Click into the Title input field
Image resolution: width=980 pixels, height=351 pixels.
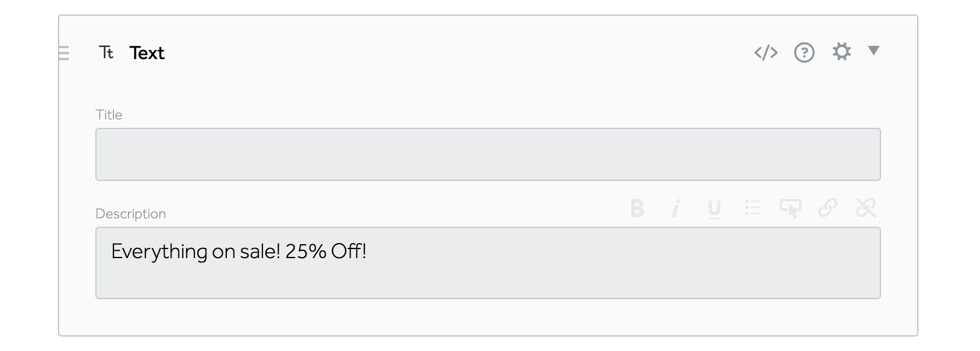coord(488,154)
